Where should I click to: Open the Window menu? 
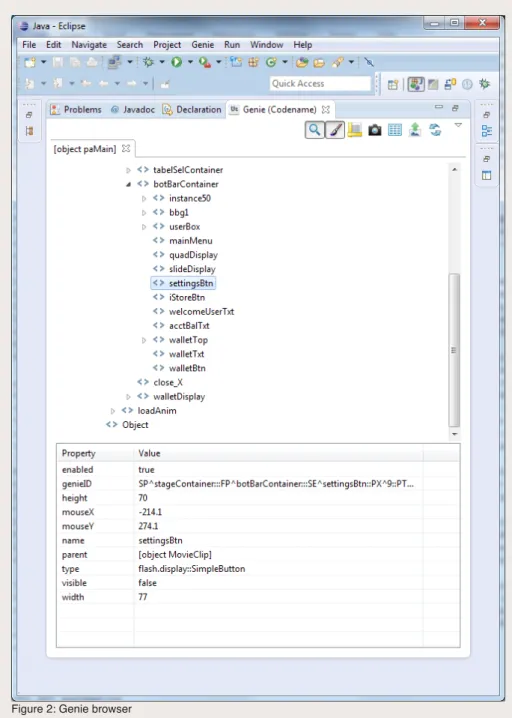pos(267,45)
